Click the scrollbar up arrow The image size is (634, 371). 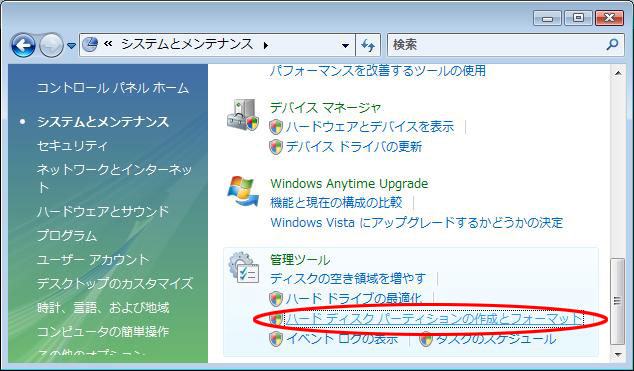[x=617, y=73]
